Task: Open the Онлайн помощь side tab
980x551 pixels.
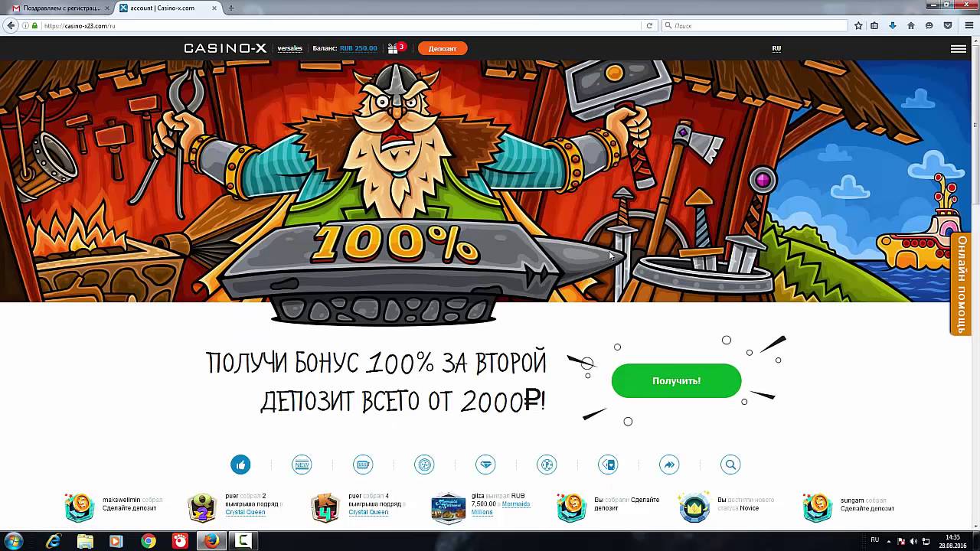Action: pos(962,285)
